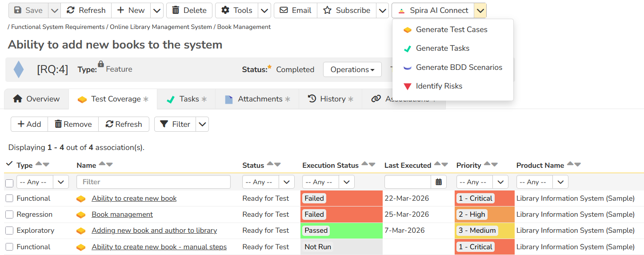Sort Name column descending arrow
Viewport: 644px width, 255px height.
109,164
